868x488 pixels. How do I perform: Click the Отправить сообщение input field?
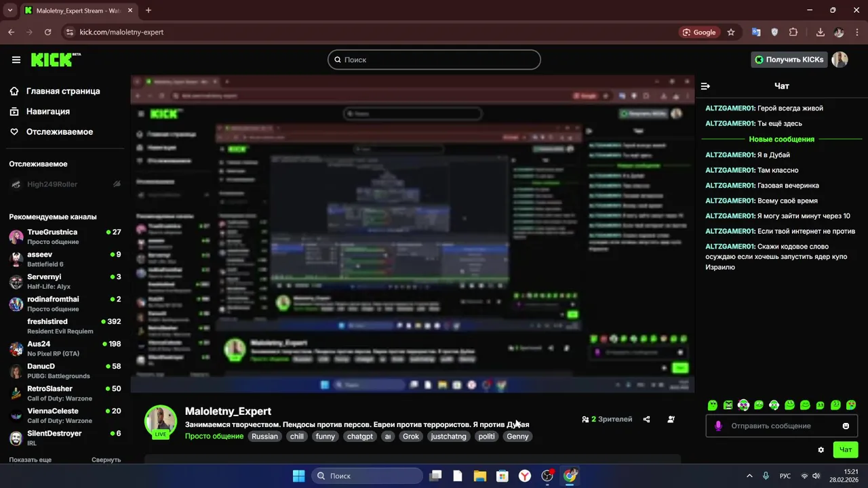click(782, 426)
